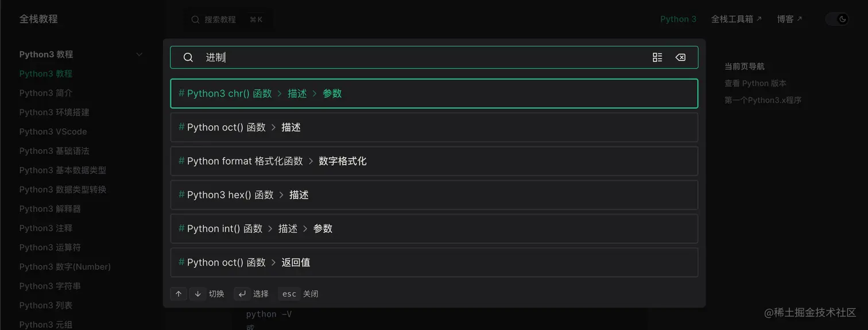Clear search query with backspace icon
Screen dimensions: 868x330
tap(680, 57)
